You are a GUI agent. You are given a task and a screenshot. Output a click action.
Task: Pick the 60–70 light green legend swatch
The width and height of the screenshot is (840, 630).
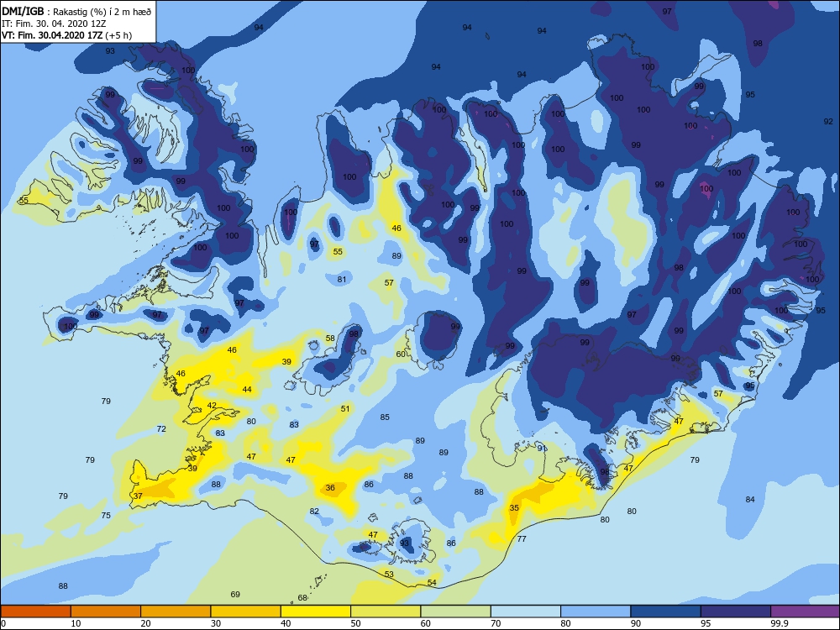pyautogui.click(x=456, y=612)
